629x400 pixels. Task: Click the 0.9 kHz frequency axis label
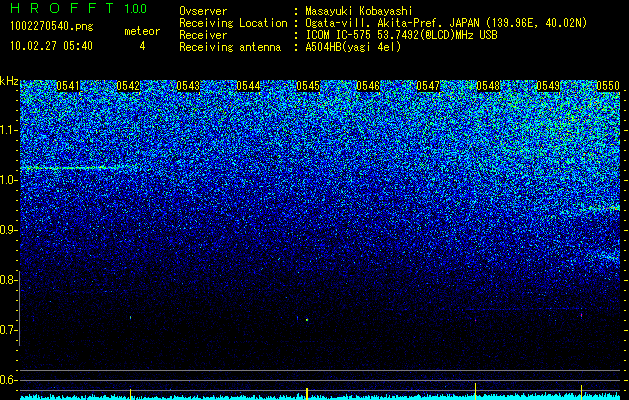coord(9,230)
